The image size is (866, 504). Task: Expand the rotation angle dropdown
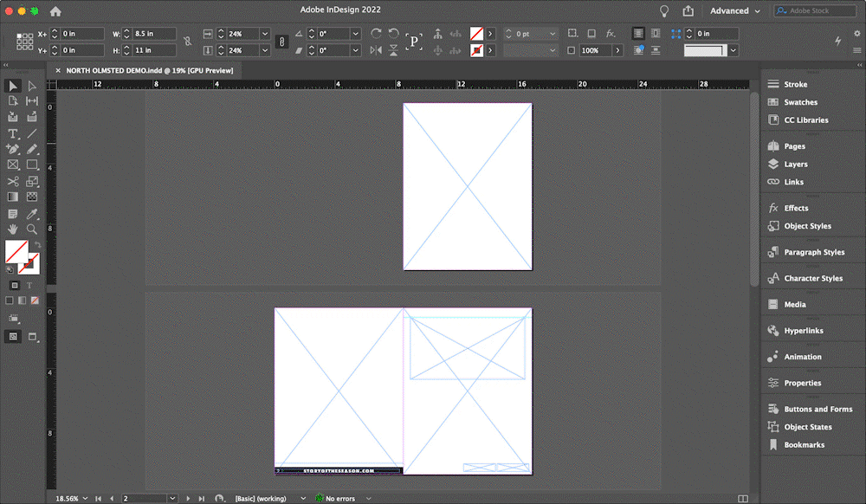tap(355, 34)
